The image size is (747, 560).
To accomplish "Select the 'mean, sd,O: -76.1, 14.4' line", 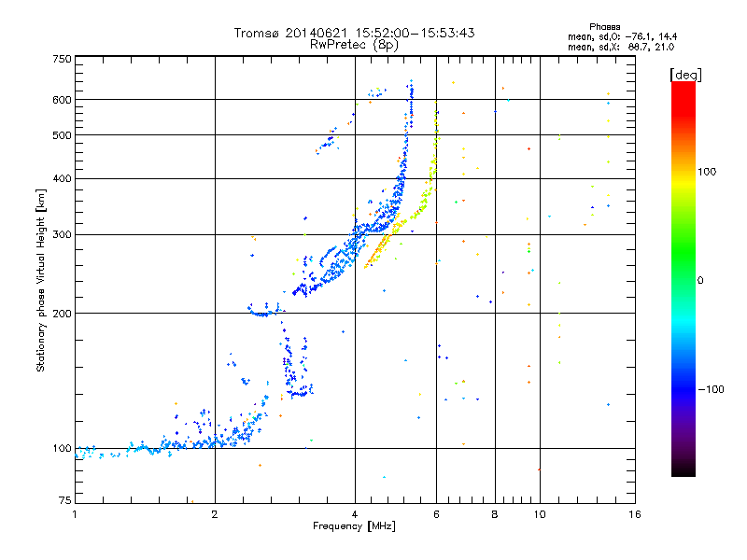I will coord(622,36).
